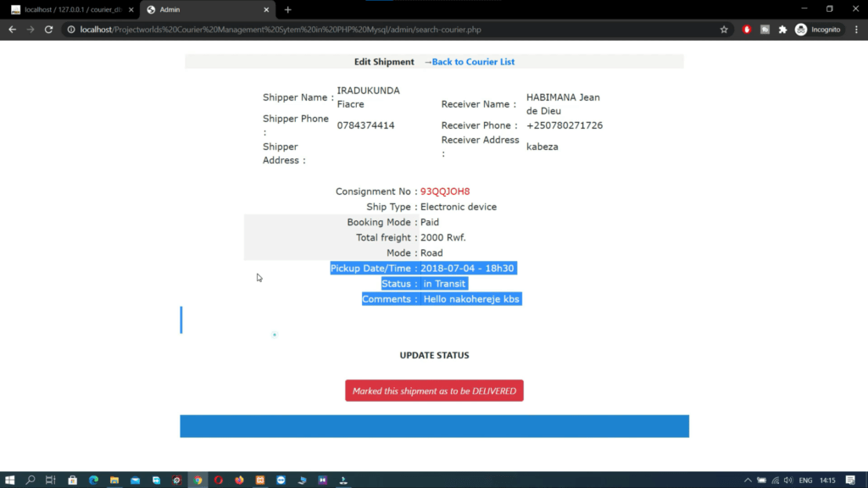Viewport: 868px width, 488px height.
Task: Bookmark this page with the star icon
Action: pyautogui.click(x=724, y=30)
